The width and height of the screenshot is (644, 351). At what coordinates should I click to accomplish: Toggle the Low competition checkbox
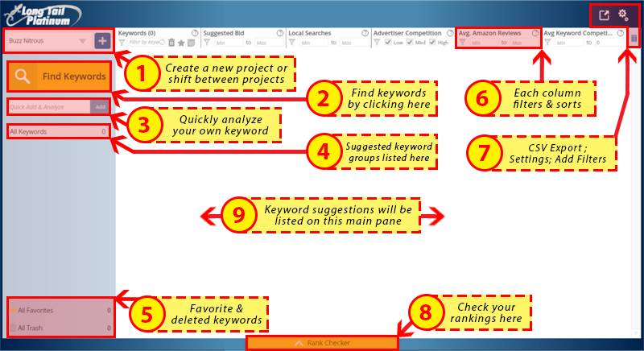coord(388,43)
